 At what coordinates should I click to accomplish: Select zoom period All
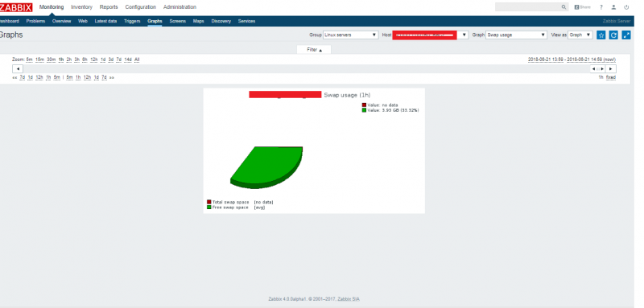point(137,60)
